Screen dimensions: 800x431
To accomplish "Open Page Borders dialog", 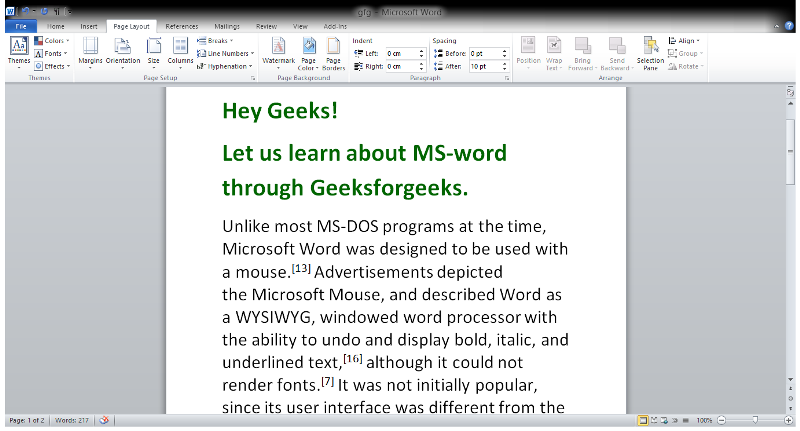I will [334, 53].
